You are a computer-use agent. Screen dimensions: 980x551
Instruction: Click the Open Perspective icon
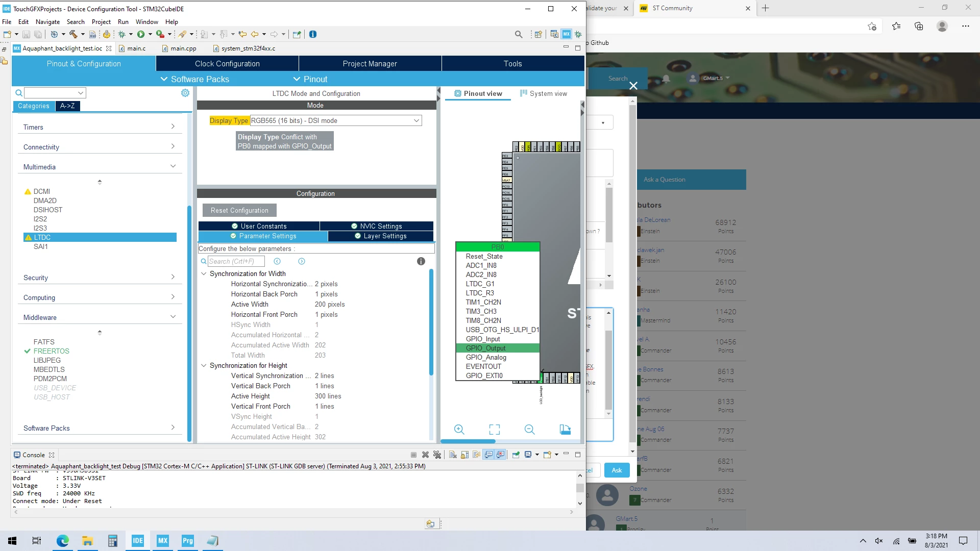538,34
